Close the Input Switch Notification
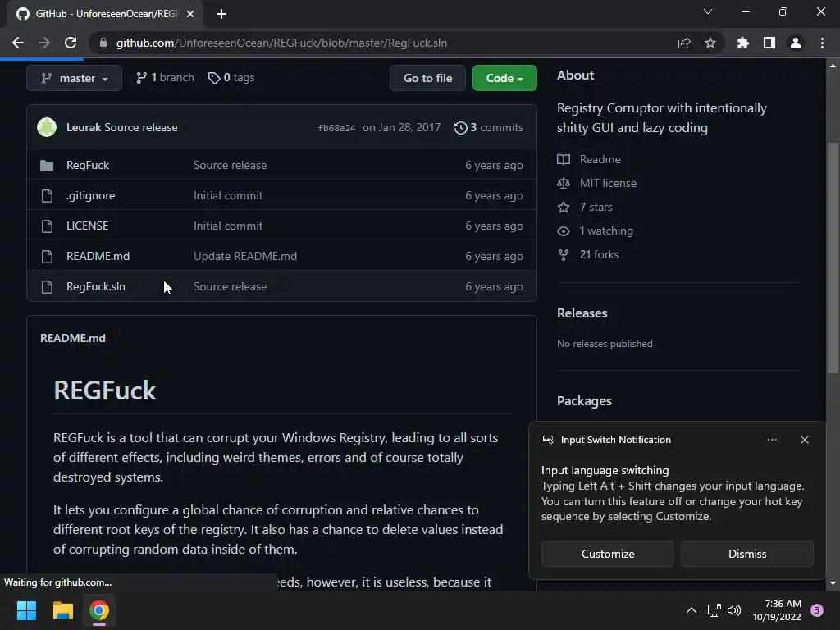840x630 pixels. point(804,440)
